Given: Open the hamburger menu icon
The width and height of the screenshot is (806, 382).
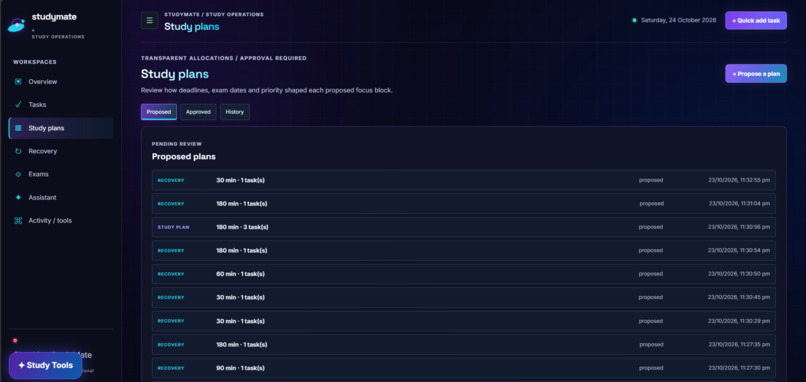Looking at the screenshot, I should [x=150, y=21].
